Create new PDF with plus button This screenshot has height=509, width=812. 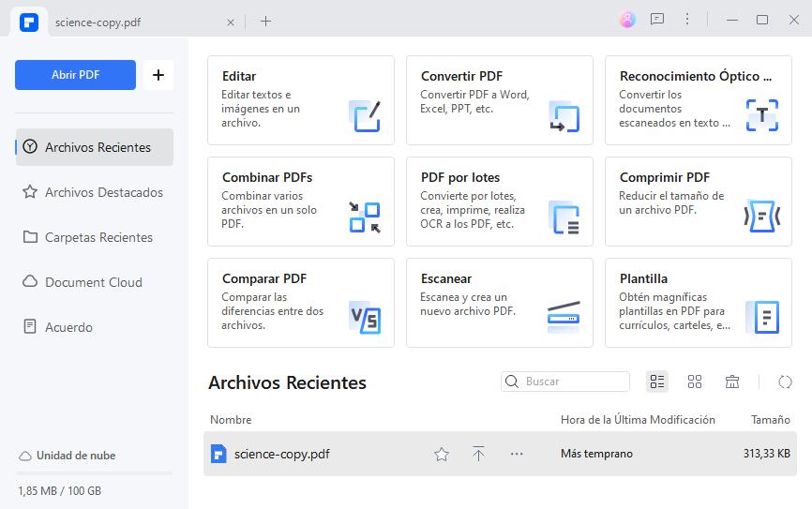[x=158, y=75]
